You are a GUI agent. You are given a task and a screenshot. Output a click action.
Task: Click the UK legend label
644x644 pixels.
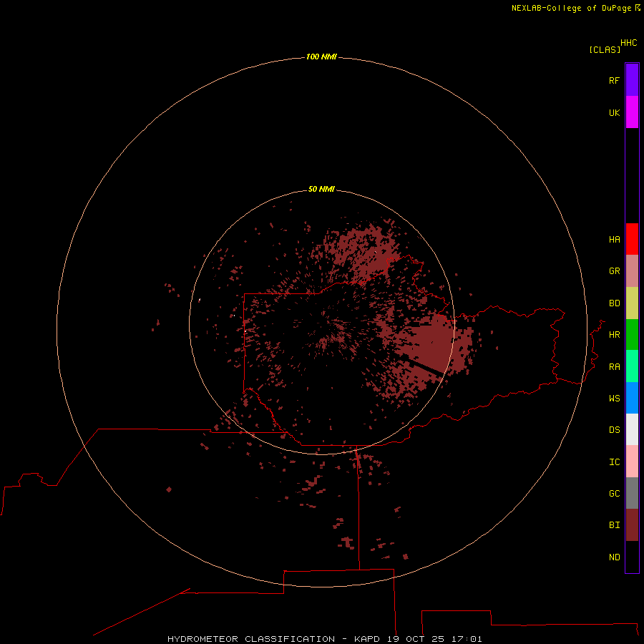[614, 112]
